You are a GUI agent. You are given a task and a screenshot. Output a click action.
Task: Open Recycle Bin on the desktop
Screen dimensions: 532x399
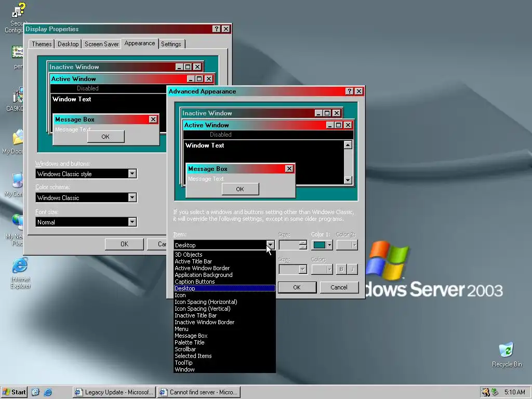coord(507,355)
